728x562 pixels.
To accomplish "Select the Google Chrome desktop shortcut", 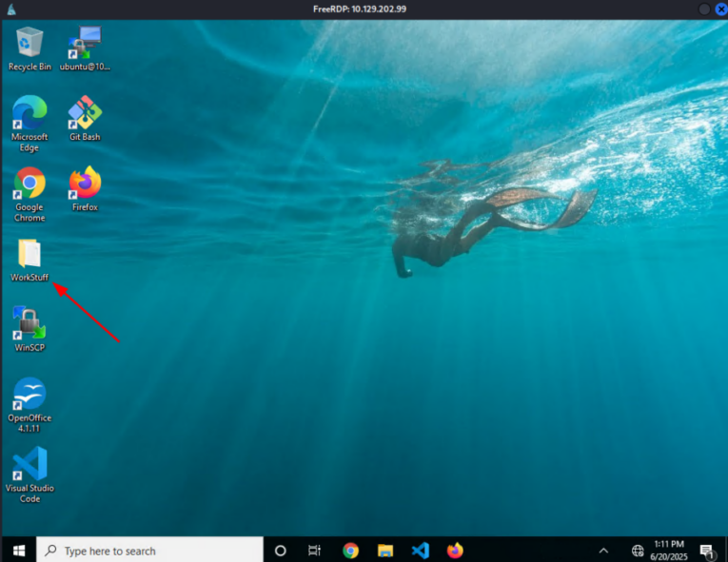I will tap(30, 184).
